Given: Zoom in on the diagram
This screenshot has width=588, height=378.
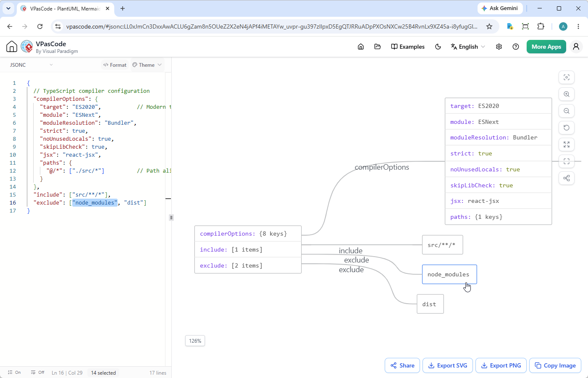Looking at the screenshot, I should [x=567, y=94].
